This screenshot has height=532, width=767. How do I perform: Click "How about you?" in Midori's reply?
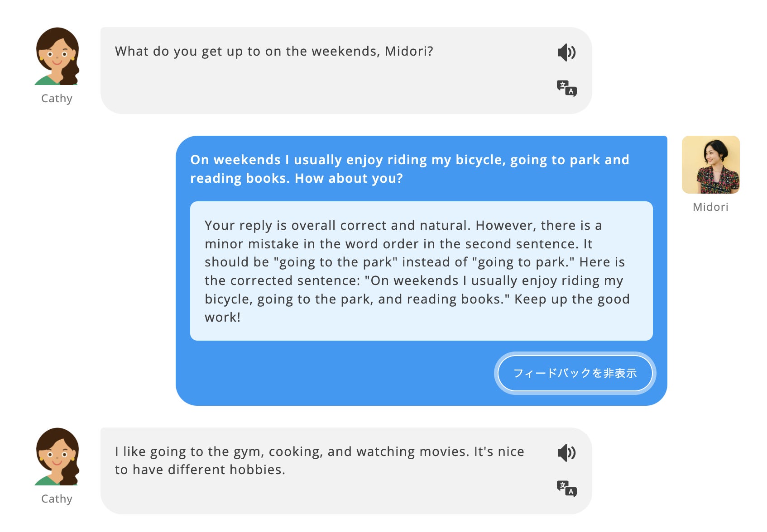[x=349, y=179]
